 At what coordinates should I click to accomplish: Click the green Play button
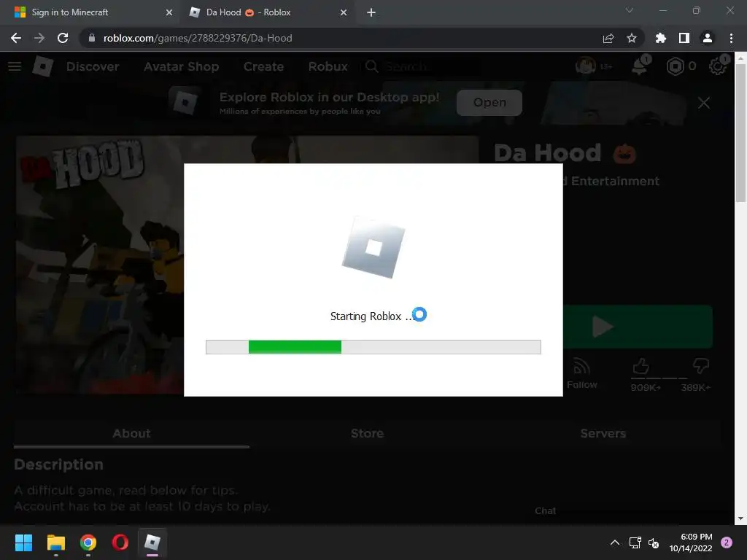click(638, 327)
